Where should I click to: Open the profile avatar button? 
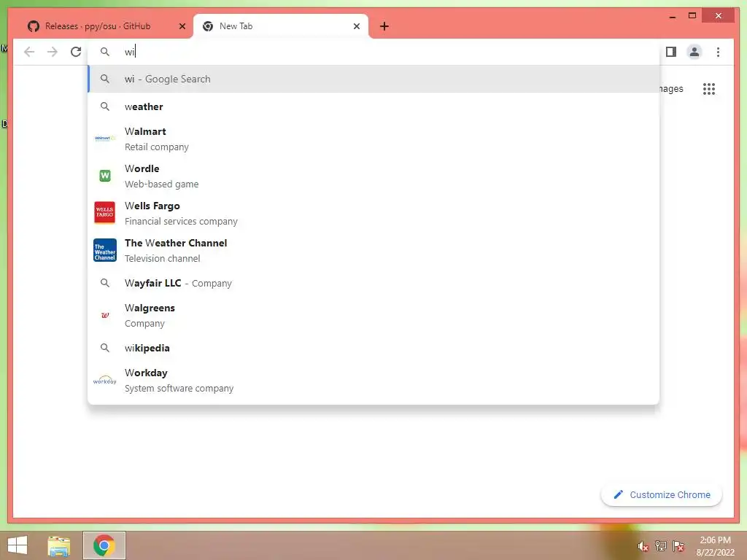[694, 52]
